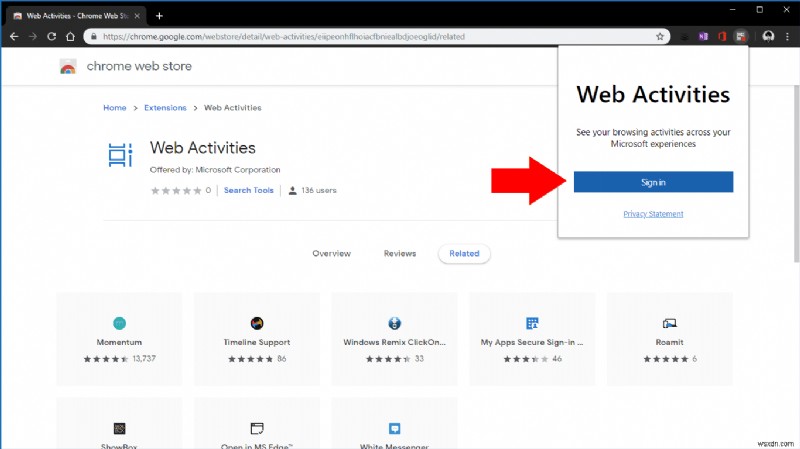Click Offered by: Microsoft Corporation text

coord(215,169)
